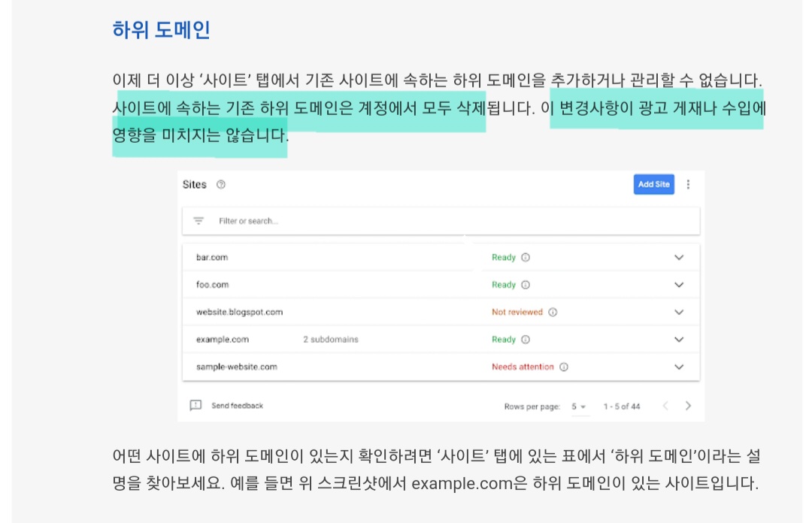This screenshot has width=812, height=523.
Task: Open the three-dot overflow menu
Action: point(689,184)
